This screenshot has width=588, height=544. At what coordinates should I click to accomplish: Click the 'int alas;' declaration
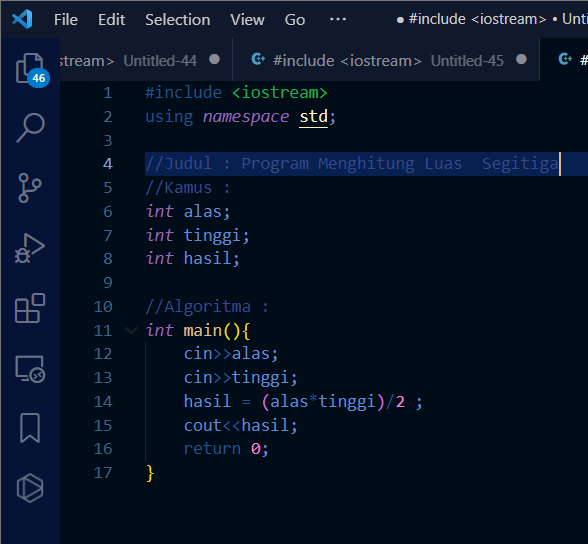click(x=188, y=211)
